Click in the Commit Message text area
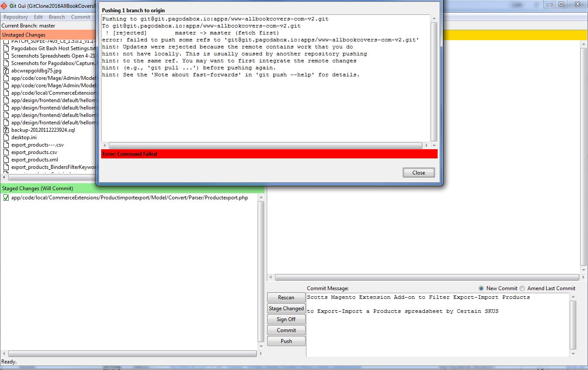This screenshot has height=370, width=588. 437,325
